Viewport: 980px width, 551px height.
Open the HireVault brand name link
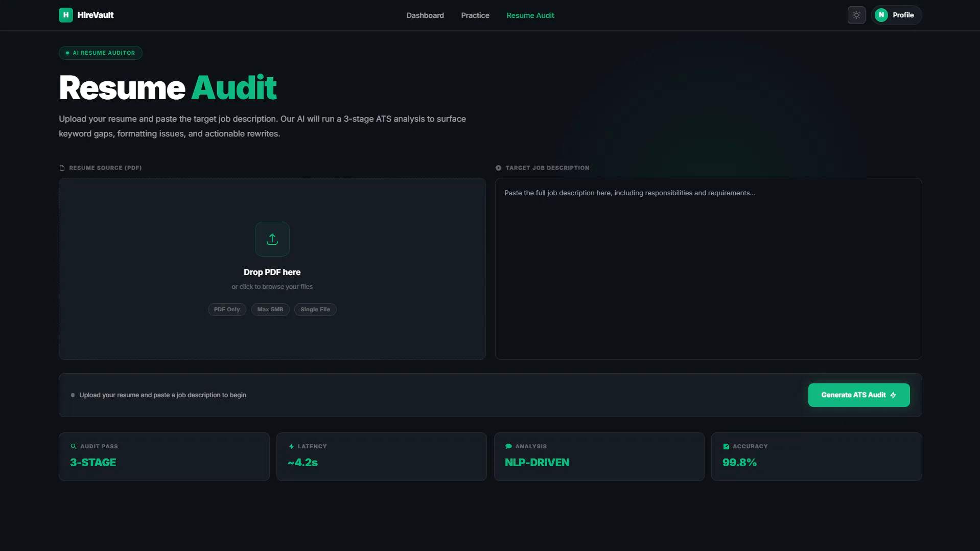(x=96, y=15)
